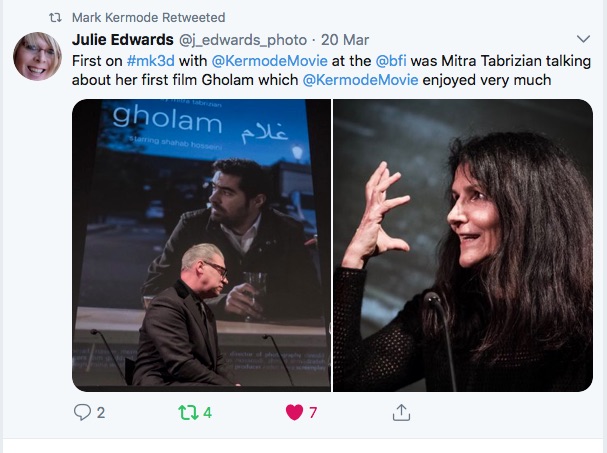
Task: Undo retweet via green retweet icon
Action: click(188, 412)
